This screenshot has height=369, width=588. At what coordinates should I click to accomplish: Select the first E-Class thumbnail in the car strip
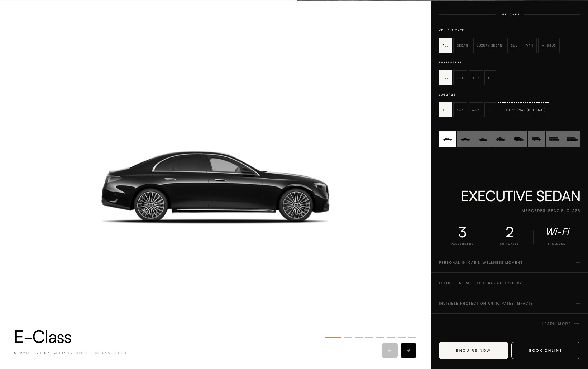(448, 139)
